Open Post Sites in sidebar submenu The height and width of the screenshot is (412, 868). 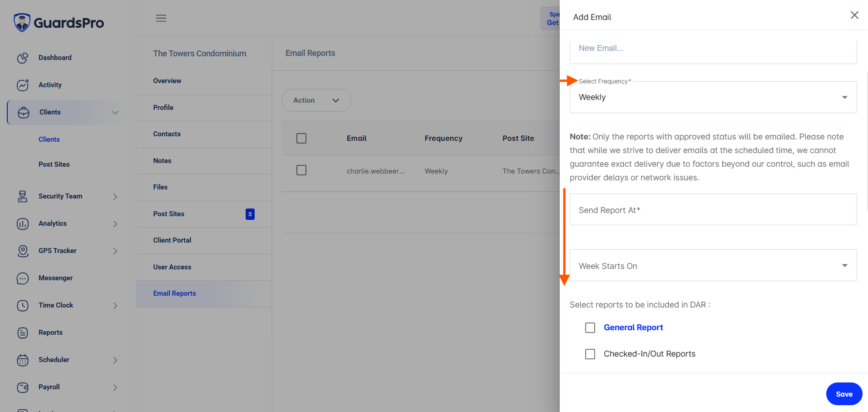[x=54, y=164]
